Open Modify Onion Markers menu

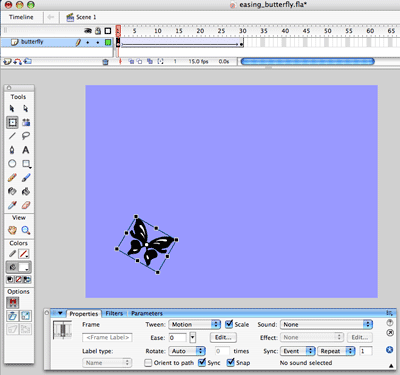coord(160,62)
